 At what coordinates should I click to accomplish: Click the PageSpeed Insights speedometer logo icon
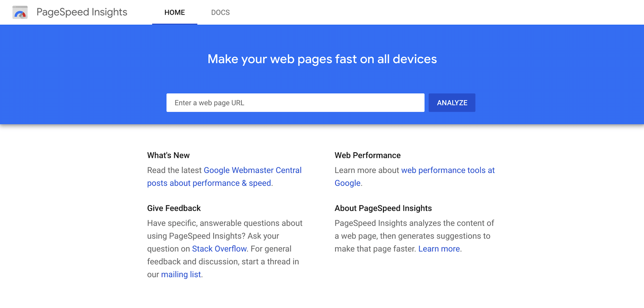point(20,12)
